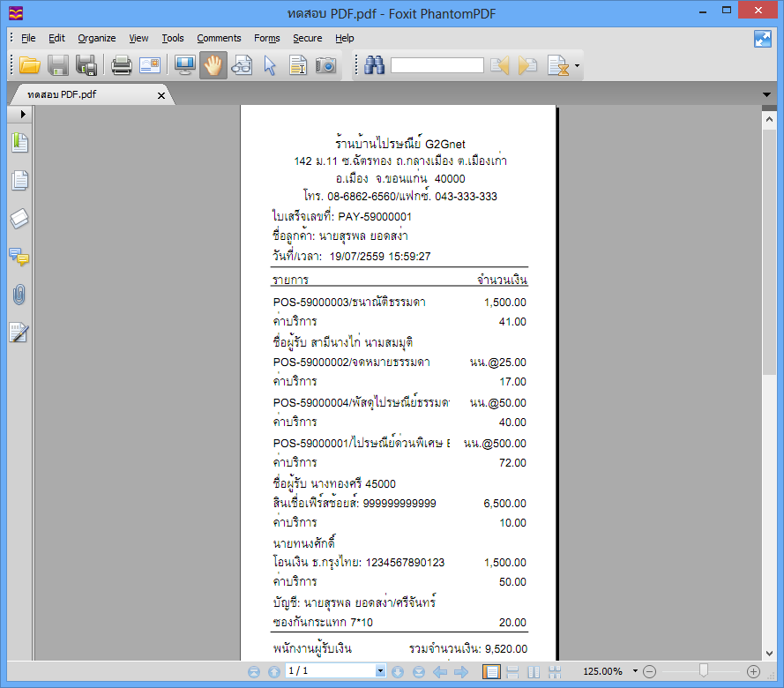The width and height of the screenshot is (784, 688).
Task: Expand the left navigation panel arrow
Action: (23, 115)
